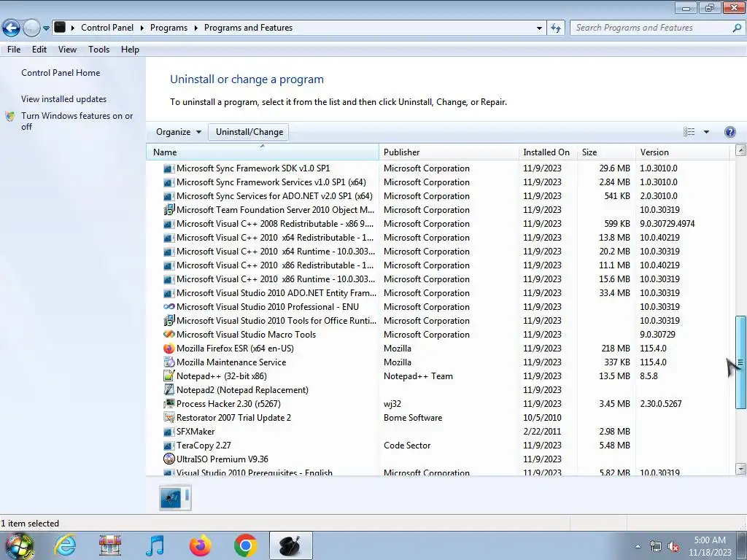This screenshot has width=747, height=560.
Task: Click the TeraCopy 2.27 program icon
Action: [169, 446]
